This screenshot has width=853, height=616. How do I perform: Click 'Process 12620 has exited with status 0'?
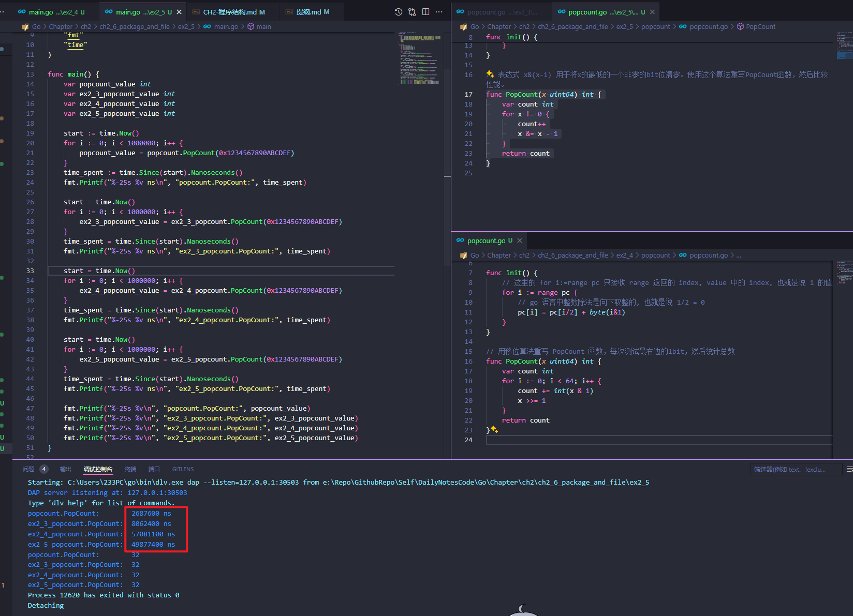tap(104, 595)
